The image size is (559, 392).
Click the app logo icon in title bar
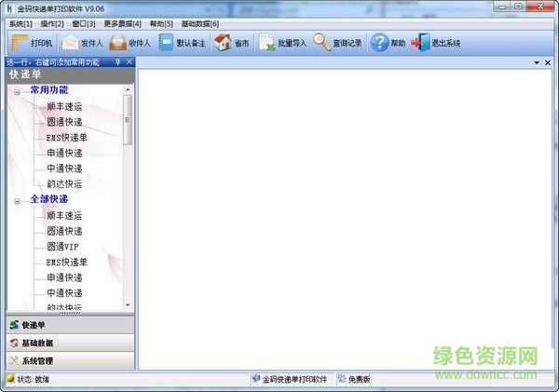[9, 8]
